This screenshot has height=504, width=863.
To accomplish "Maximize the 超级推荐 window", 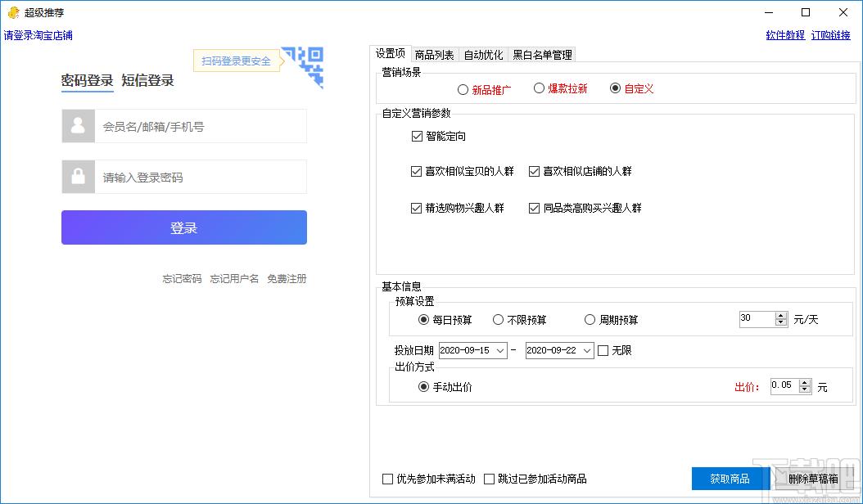I will coord(806,12).
